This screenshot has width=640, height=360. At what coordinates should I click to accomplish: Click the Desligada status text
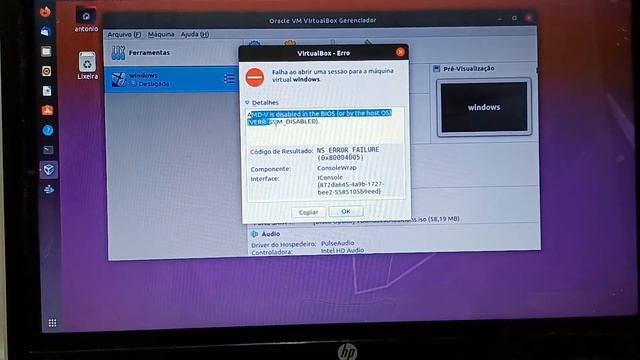click(154, 84)
